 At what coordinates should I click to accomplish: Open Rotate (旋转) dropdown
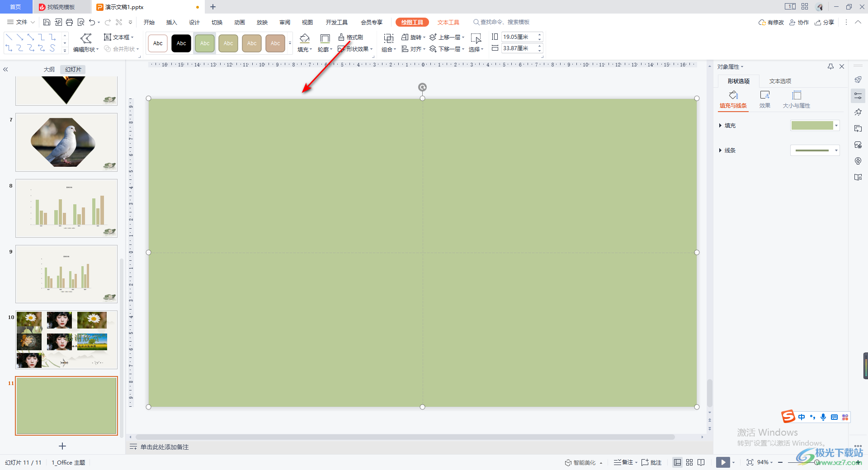pyautogui.click(x=413, y=37)
